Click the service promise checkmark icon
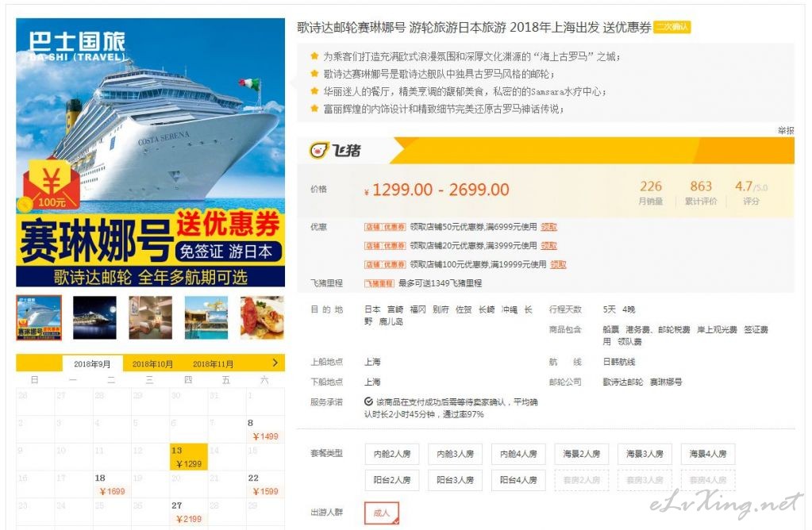 [x=368, y=401]
